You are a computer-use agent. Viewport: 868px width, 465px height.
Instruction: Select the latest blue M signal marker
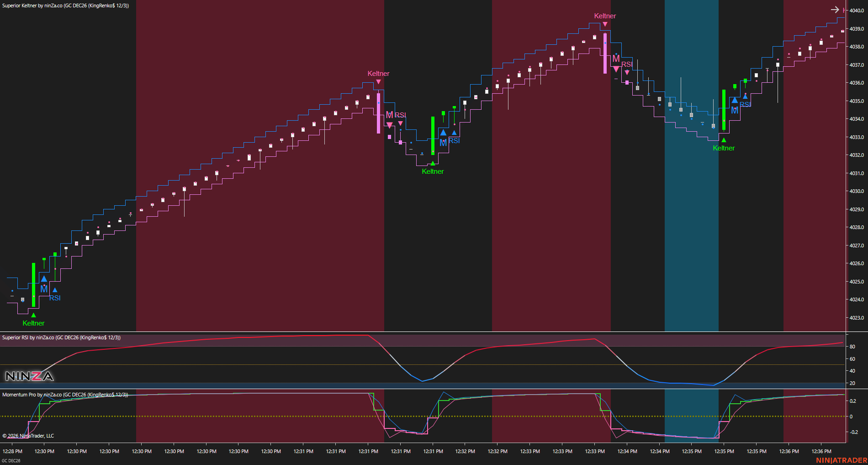point(735,110)
